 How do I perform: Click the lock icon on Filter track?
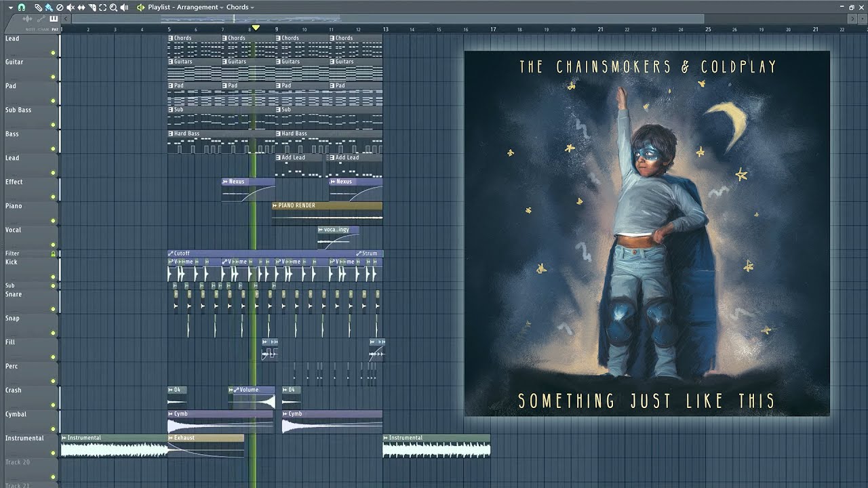[53, 253]
